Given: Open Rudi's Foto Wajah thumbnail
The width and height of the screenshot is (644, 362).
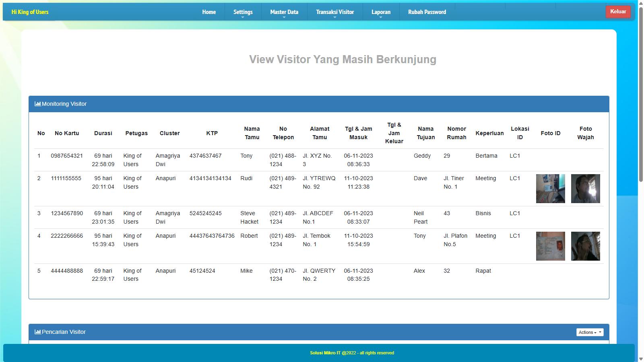Looking at the screenshot, I should [585, 189].
